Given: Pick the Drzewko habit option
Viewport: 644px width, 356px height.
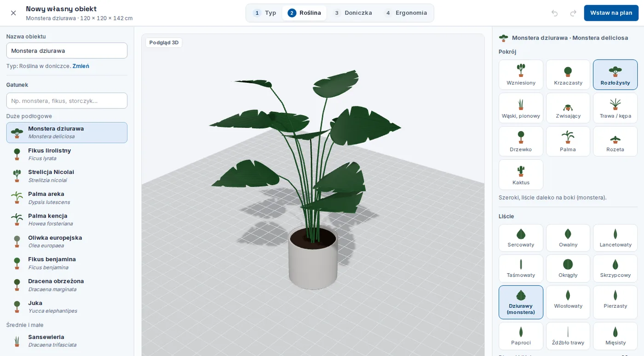Looking at the screenshot, I should [x=521, y=141].
